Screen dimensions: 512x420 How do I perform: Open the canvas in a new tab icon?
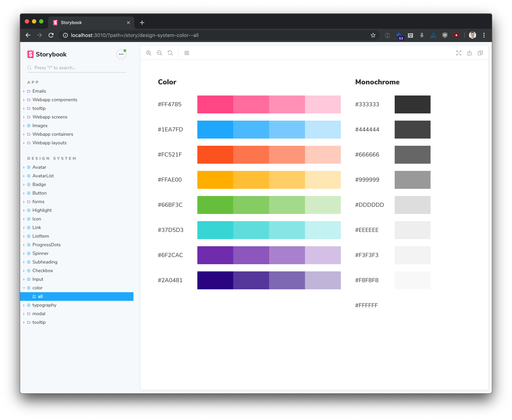469,53
